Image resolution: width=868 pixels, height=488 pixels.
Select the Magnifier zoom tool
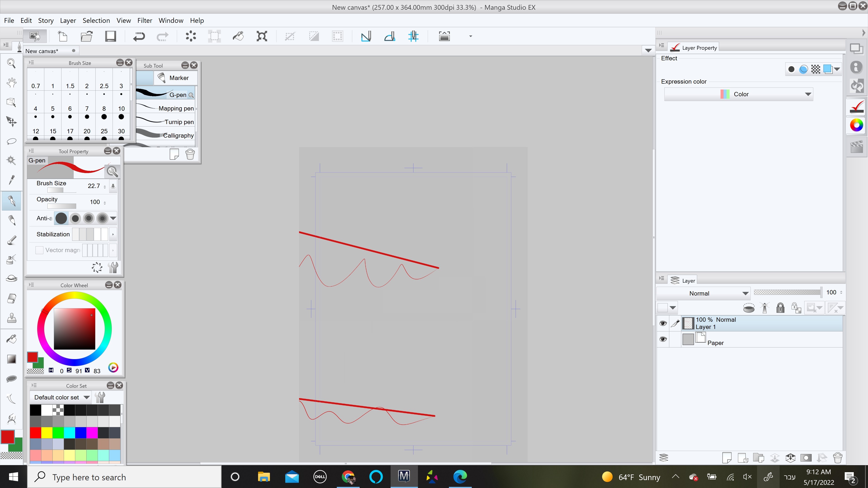tap(12, 63)
